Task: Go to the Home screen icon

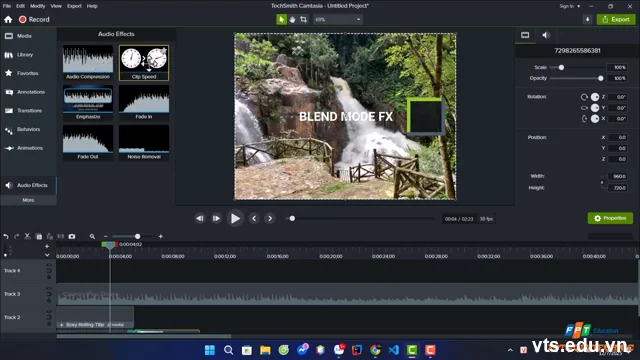Action: coord(8,19)
